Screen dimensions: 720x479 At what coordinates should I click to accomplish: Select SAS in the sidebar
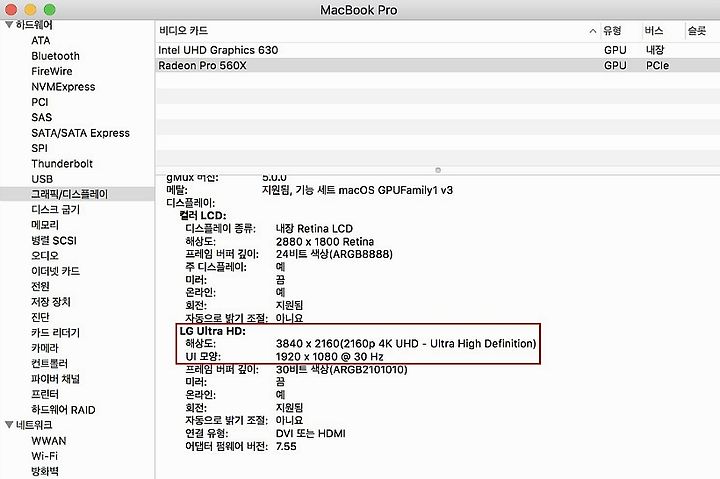(41, 118)
